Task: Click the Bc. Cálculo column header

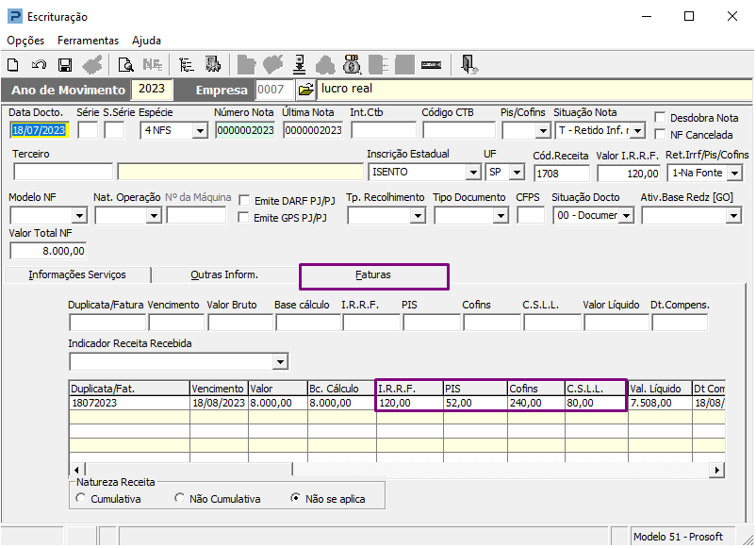Action: pos(341,389)
